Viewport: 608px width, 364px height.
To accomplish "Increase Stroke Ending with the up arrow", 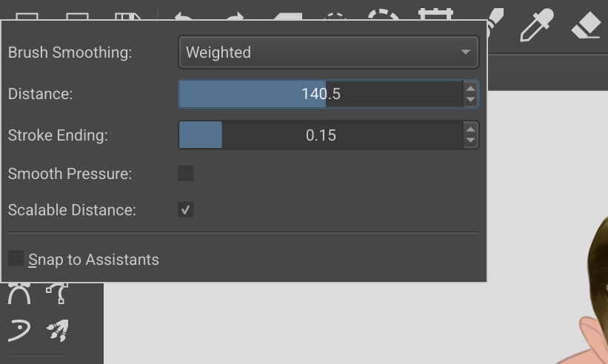I will [x=470, y=129].
